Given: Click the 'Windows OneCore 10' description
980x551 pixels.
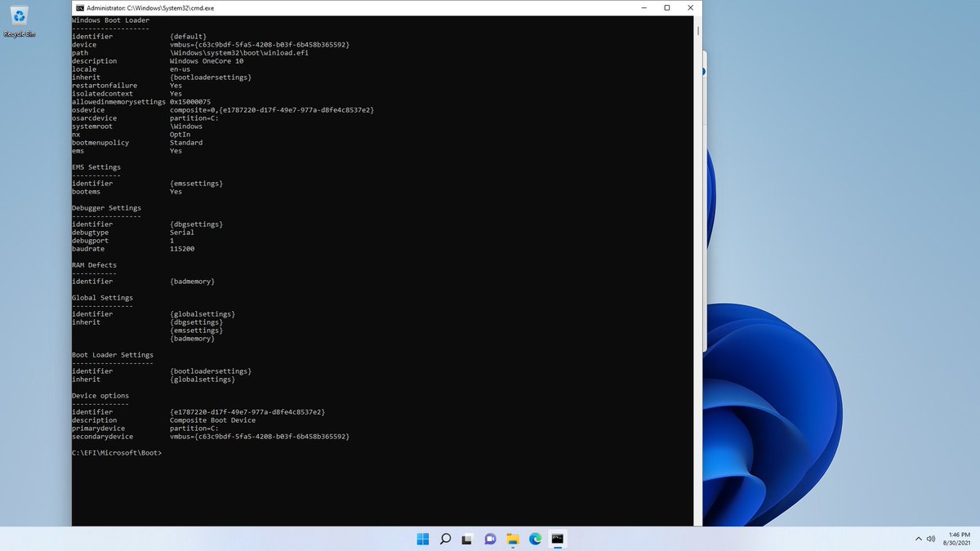Looking at the screenshot, I should 207,60.
